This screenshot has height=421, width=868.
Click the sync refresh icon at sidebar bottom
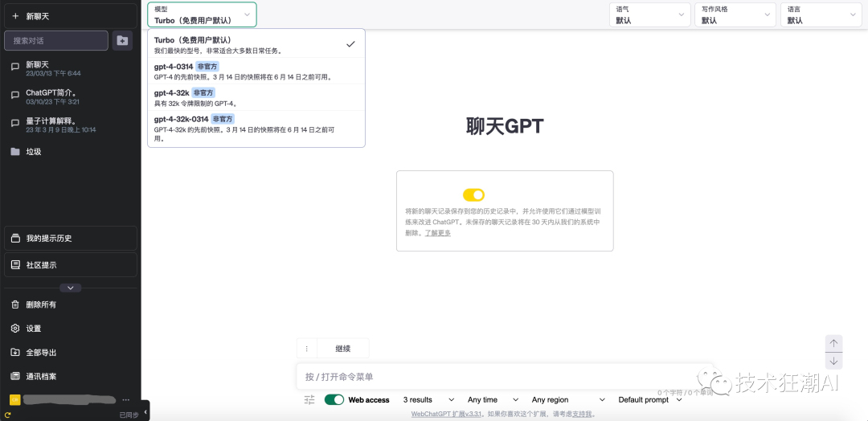pyautogui.click(x=8, y=415)
